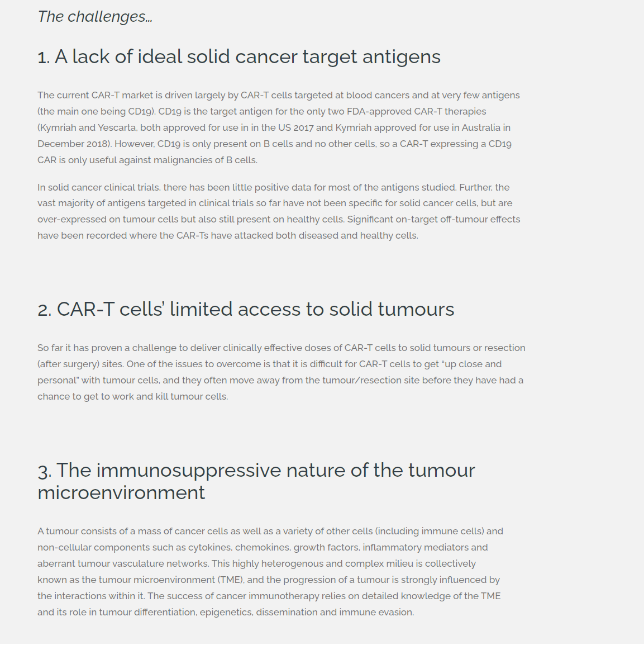Click paragraph starting "So far it has proven"
Image resolution: width=644 pixels, height=645 pixels.
(x=281, y=372)
